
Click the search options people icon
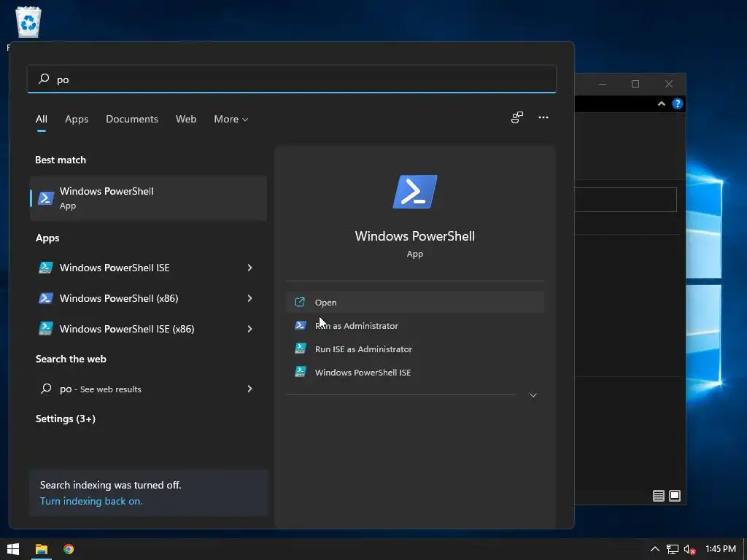517,117
